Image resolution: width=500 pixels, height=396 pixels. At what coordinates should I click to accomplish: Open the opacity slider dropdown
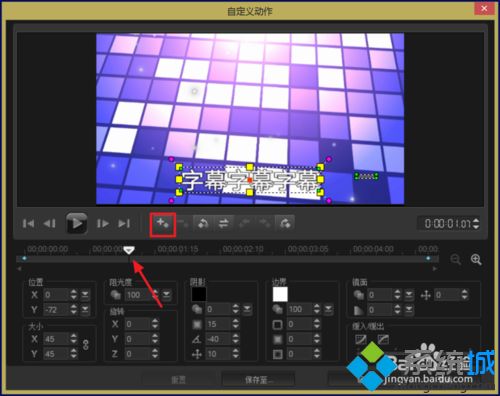coord(166,295)
